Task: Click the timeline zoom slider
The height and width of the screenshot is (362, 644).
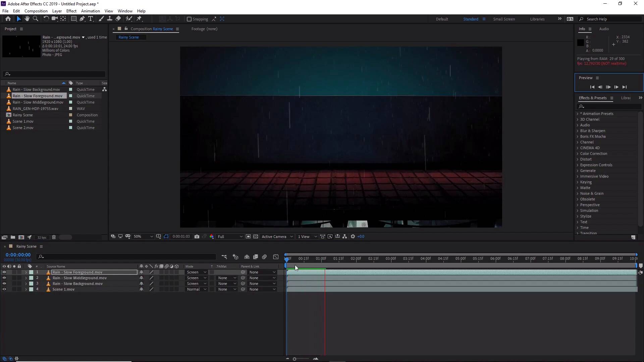Action: pyautogui.click(x=294, y=359)
